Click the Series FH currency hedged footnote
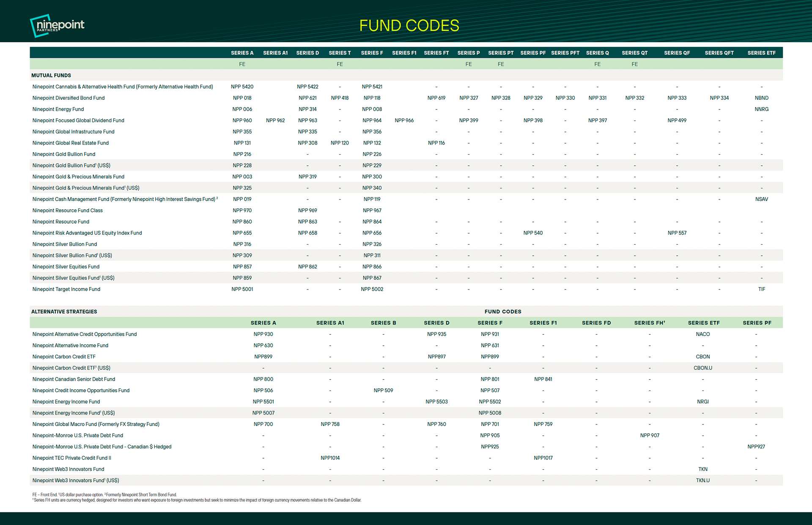Viewport: 812px width, 525px height. click(x=197, y=500)
